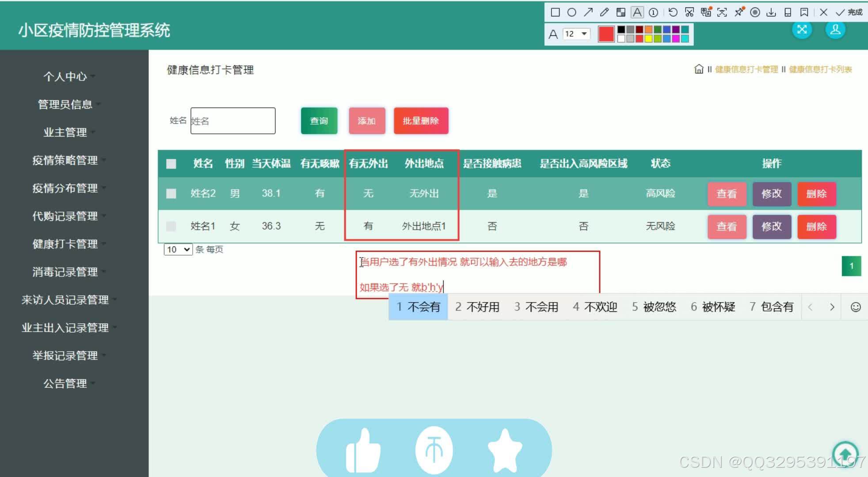Go to next IME candidate page
This screenshot has height=477, width=868.
tap(832, 307)
